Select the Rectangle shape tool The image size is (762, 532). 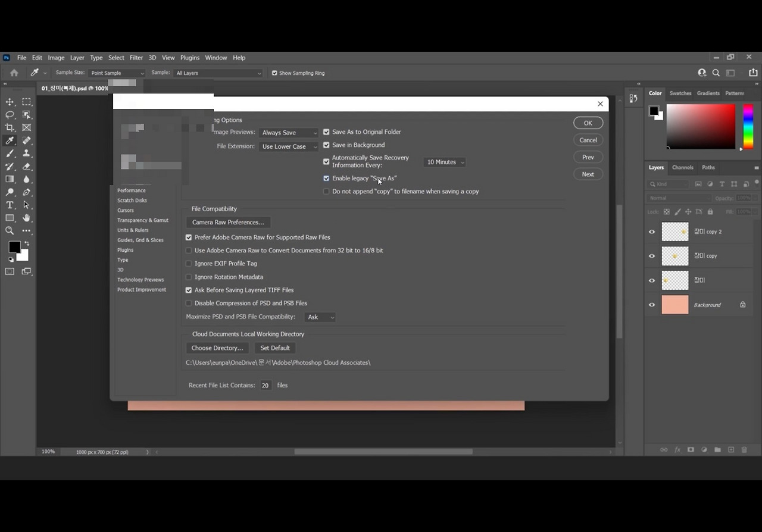pyautogui.click(x=10, y=218)
